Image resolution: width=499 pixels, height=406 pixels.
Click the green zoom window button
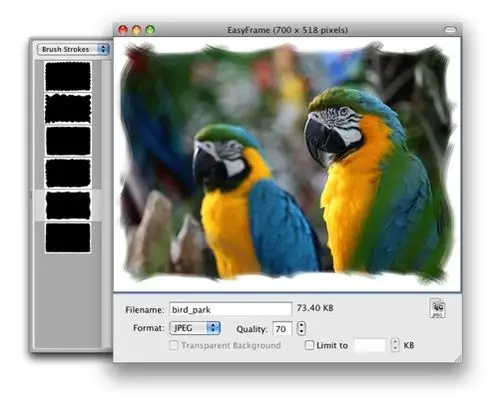pyautogui.click(x=150, y=30)
